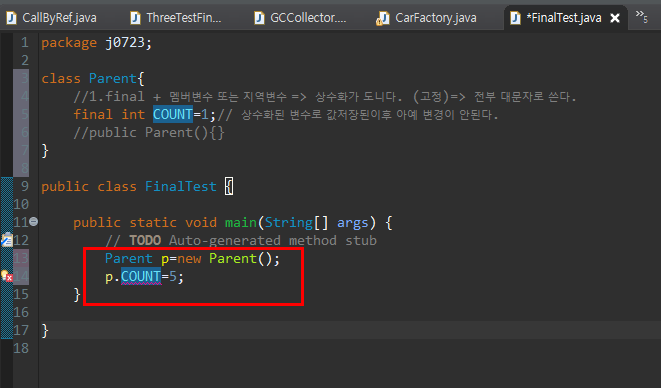The image size is (661, 388).
Task: Click line number 9 in gutter
Action: pyautogui.click(x=24, y=186)
